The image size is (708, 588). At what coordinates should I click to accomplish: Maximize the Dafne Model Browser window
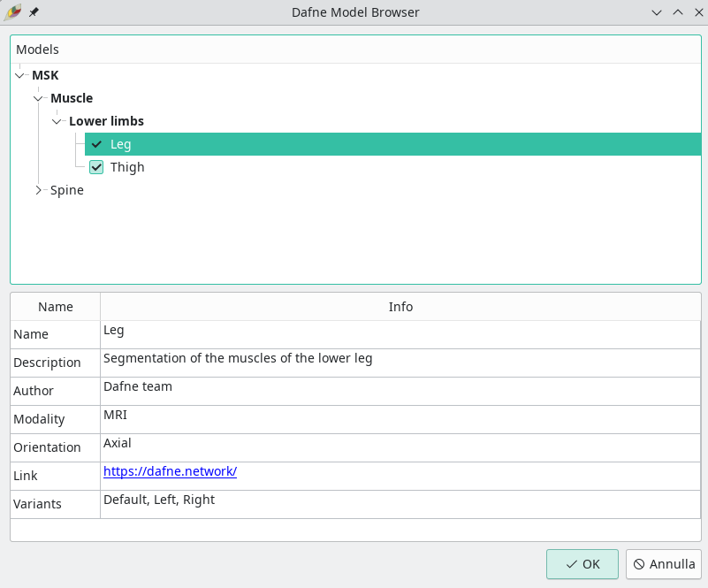pyautogui.click(x=678, y=12)
